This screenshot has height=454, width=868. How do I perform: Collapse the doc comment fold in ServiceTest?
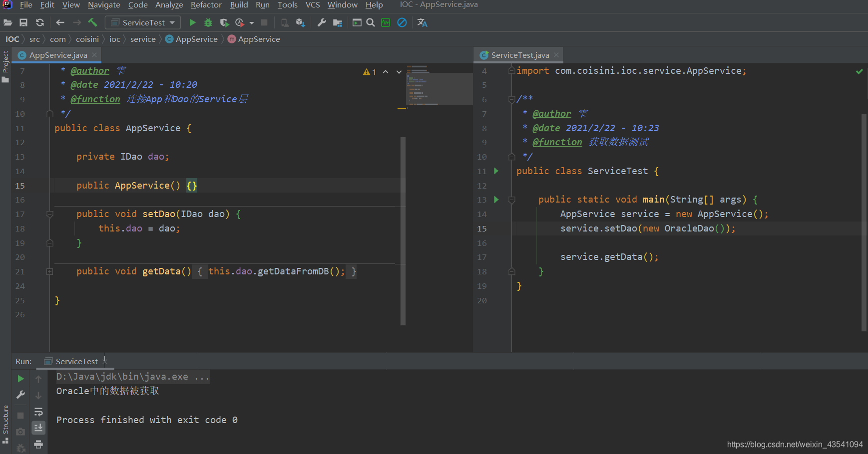coord(511,99)
